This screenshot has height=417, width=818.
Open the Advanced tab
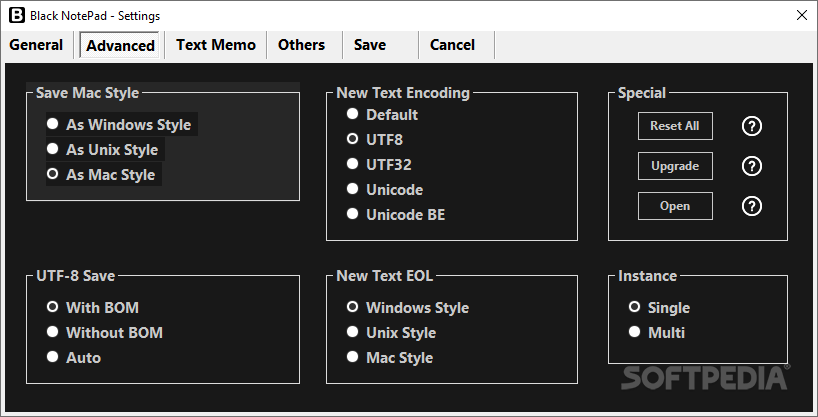click(x=120, y=45)
